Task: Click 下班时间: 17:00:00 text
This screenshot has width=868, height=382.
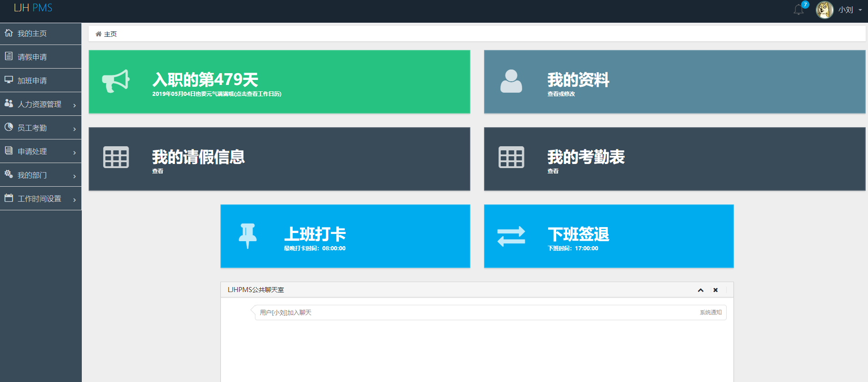Action: coord(573,248)
